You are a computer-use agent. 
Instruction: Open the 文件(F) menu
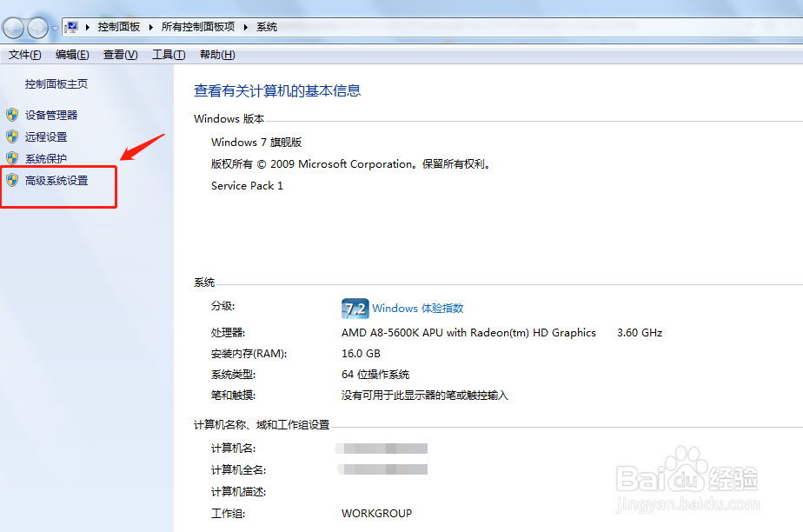[24, 55]
